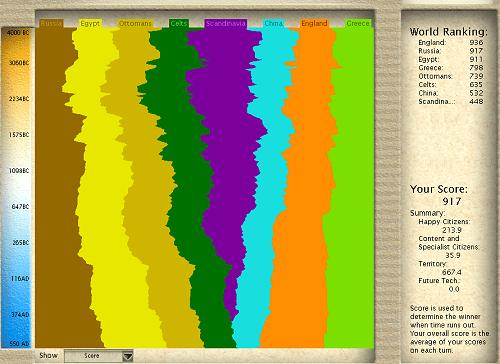
Task: Select the Score combo box field
Action: tap(99, 356)
